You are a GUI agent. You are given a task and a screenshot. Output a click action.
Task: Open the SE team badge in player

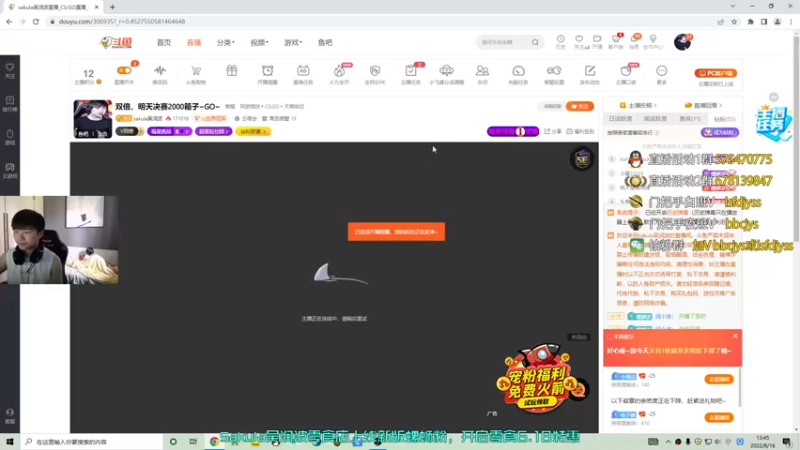(582, 160)
